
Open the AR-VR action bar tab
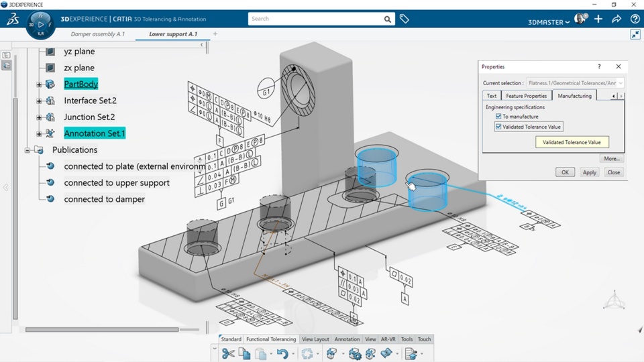[x=388, y=339]
